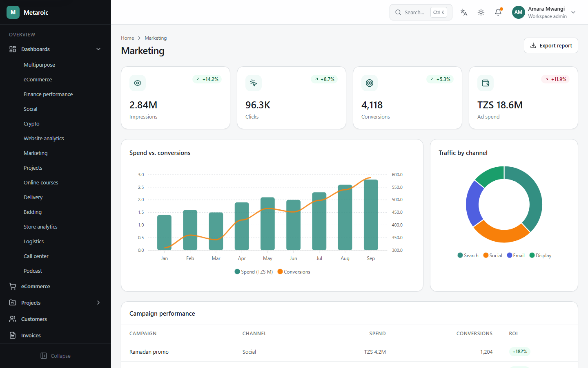Click the +14.2% trend badge

pos(207,79)
